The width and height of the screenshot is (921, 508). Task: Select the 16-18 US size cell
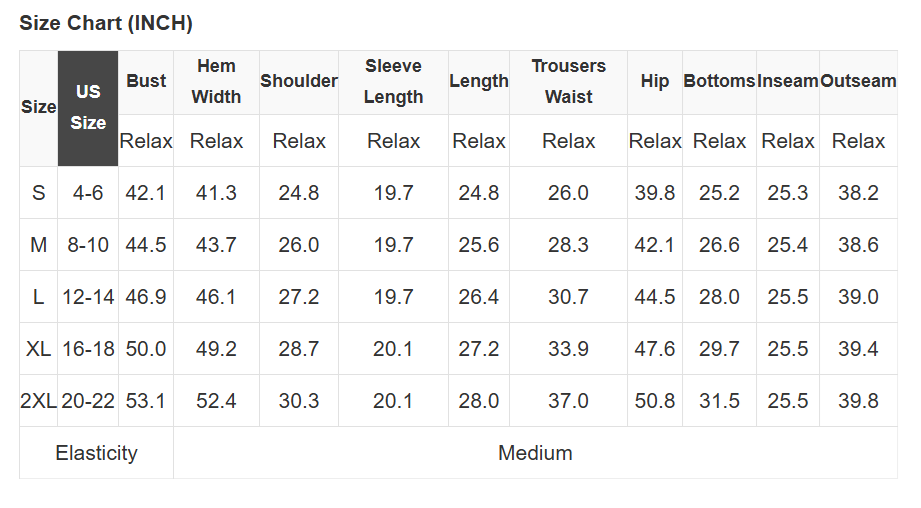[x=88, y=349]
